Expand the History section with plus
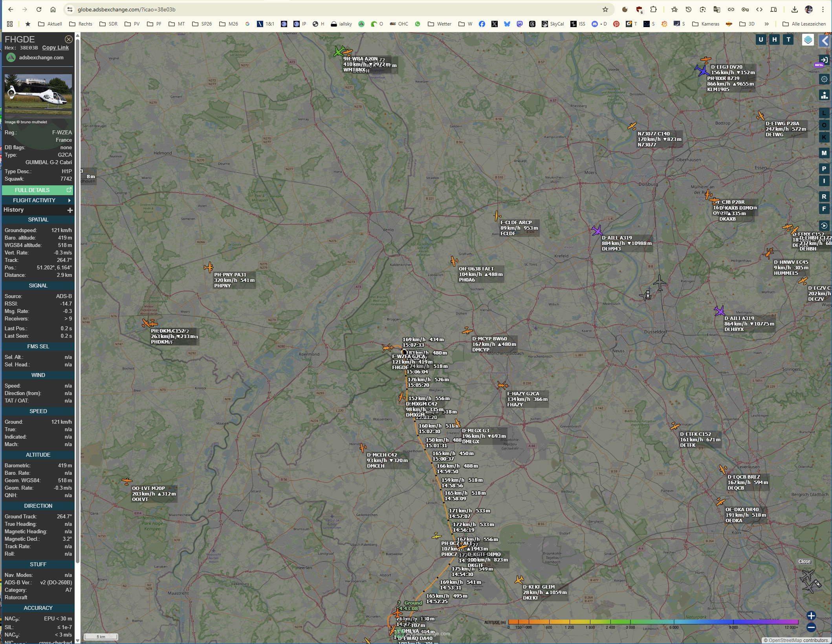Viewport: 832px width, 644px height. click(70, 210)
